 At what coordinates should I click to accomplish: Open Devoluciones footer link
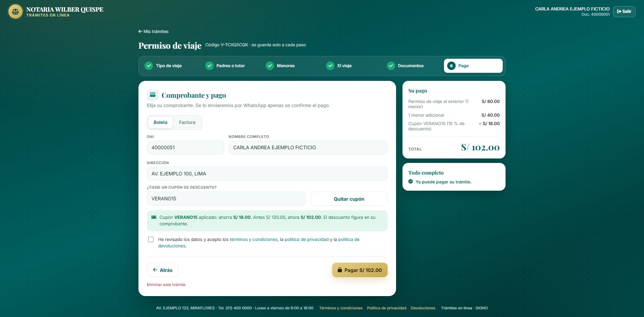tap(423, 308)
